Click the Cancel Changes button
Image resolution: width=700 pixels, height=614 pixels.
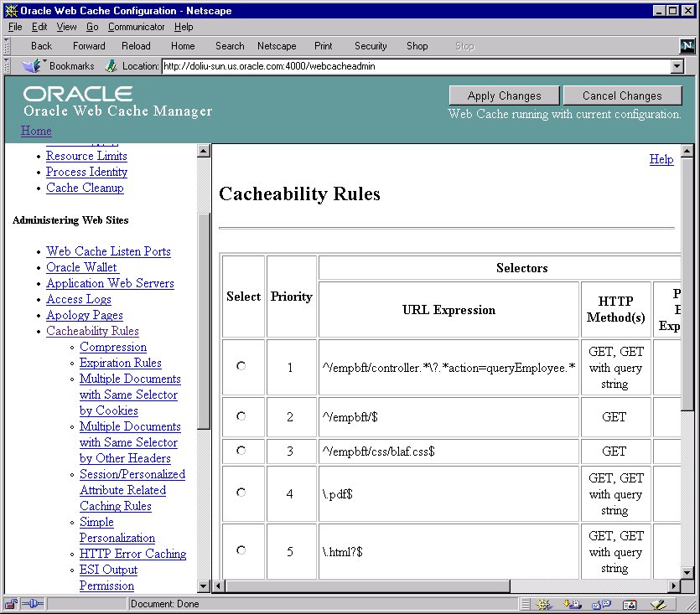tap(622, 95)
